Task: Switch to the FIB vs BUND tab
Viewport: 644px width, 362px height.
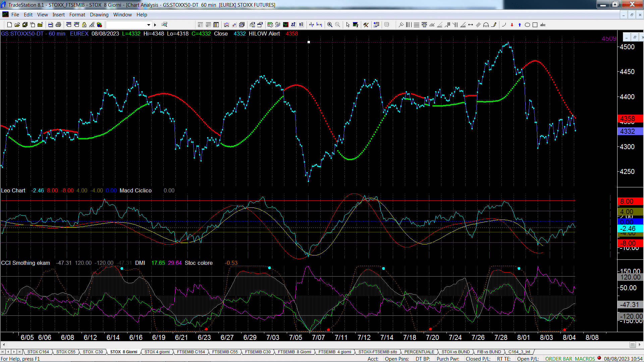Action: click(x=489, y=352)
